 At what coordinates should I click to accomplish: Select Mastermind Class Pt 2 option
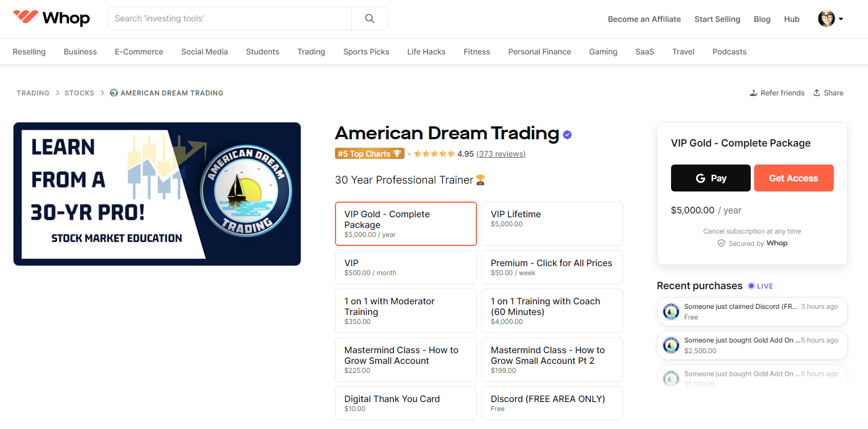point(552,359)
